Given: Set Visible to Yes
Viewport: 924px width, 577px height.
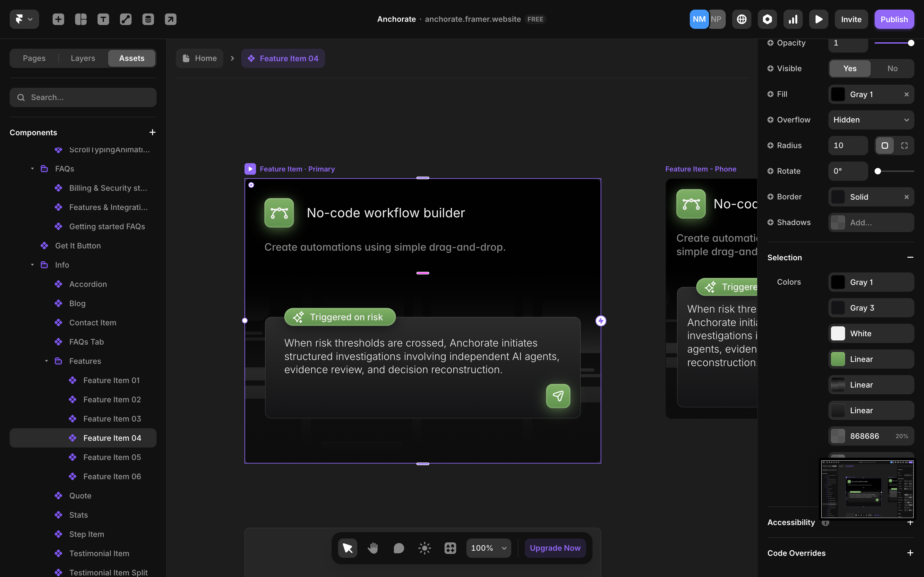Looking at the screenshot, I should 850,68.
